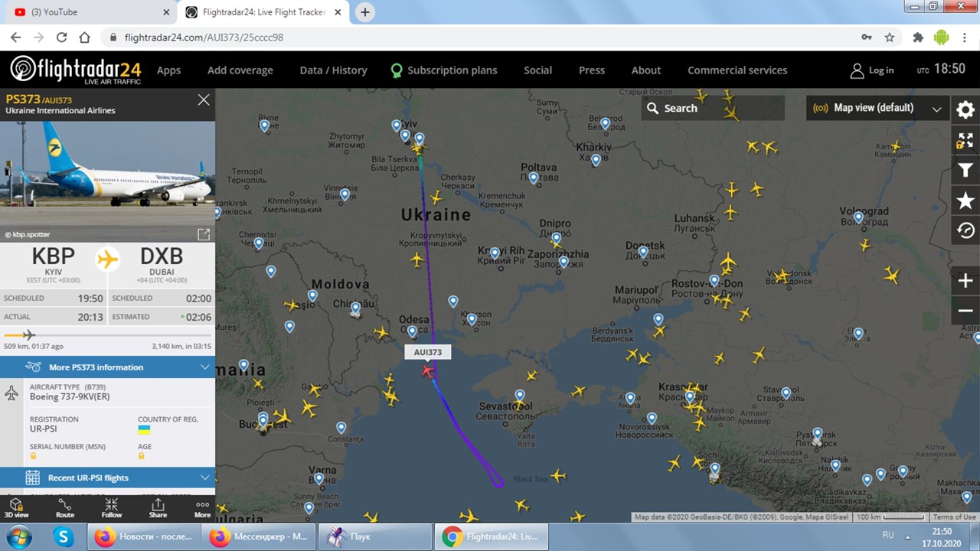Open the Social menu
Image resolution: width=980 pixels, height=551 pixels.
click(537, 70)
